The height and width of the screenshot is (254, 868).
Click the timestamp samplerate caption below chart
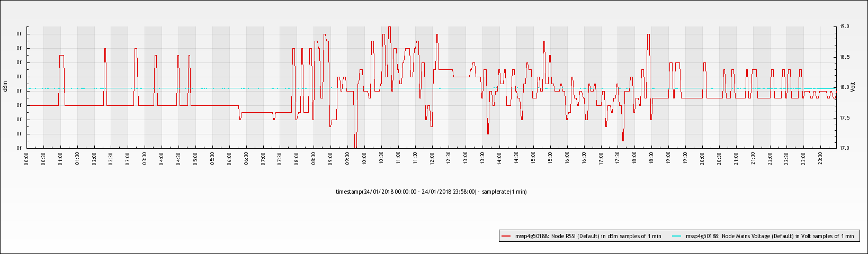point(431,192)
